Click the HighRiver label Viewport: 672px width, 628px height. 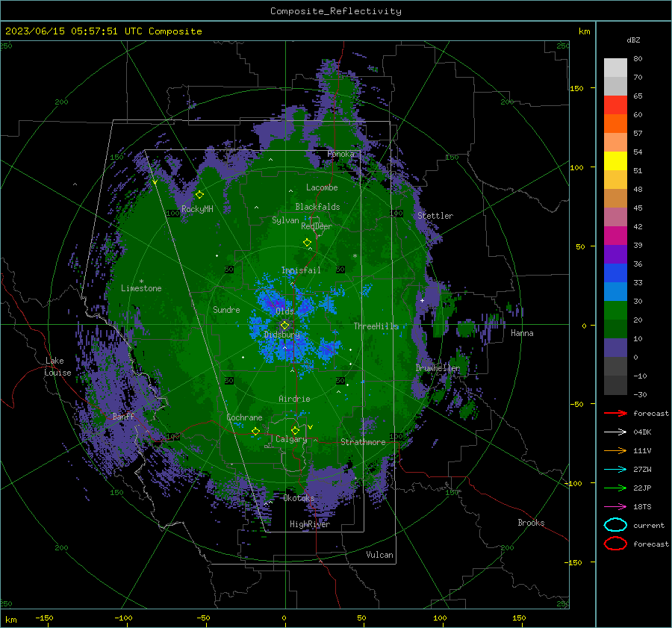(310, 524)
